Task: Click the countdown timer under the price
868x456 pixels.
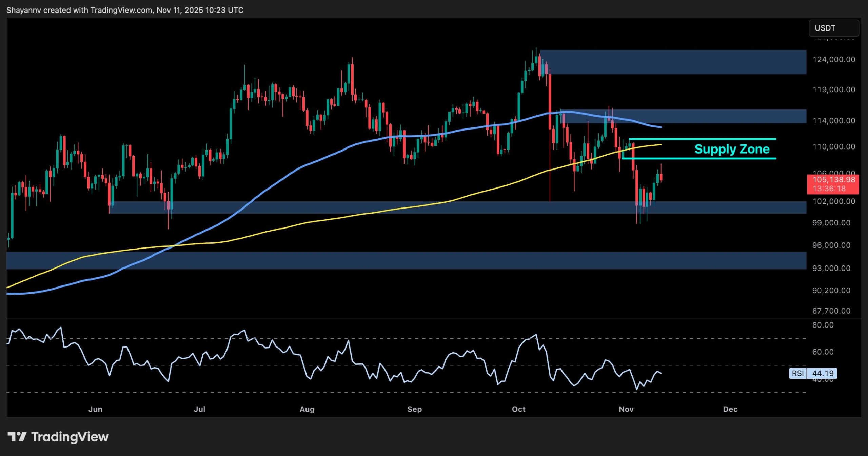Action: tap(833, 189)
